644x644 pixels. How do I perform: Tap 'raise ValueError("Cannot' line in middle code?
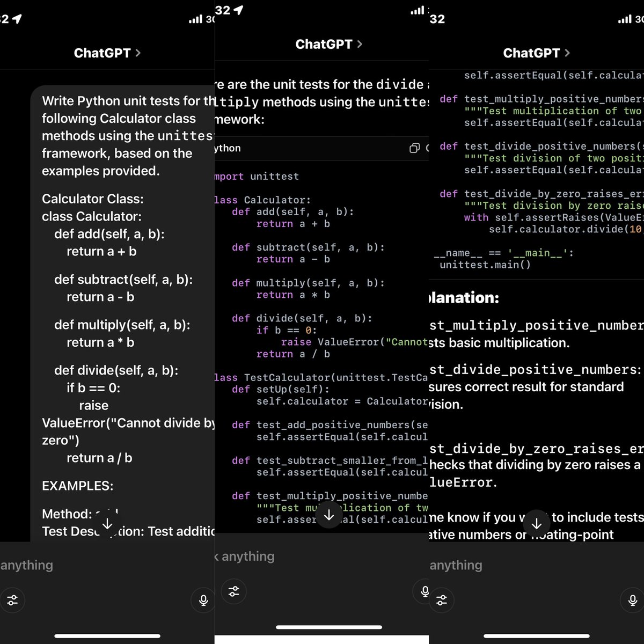coord(355,342)
